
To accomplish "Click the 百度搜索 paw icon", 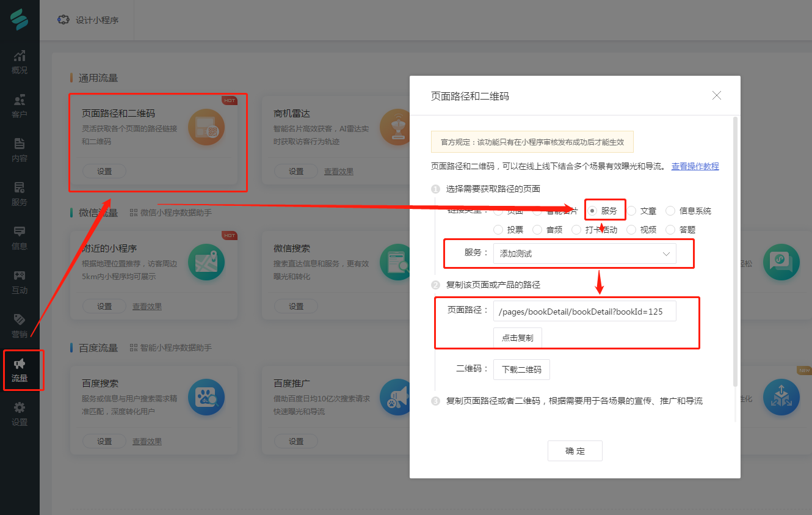I will 206,397.
